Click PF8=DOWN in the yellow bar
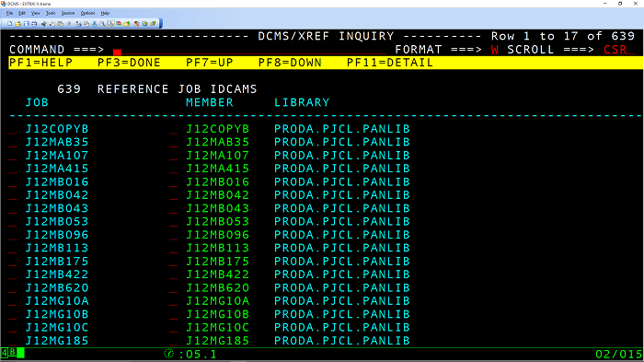The image size is (644, 362). click(x=290, y=63)
